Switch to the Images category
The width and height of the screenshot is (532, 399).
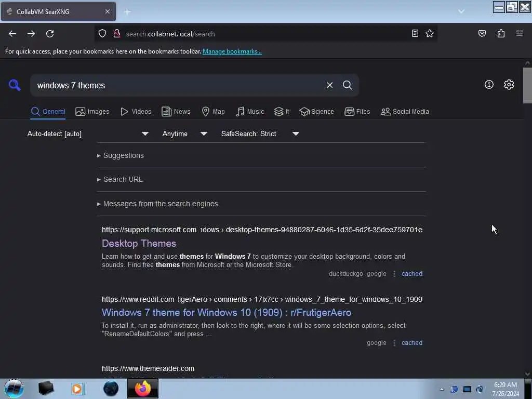[x=92, y=112]
